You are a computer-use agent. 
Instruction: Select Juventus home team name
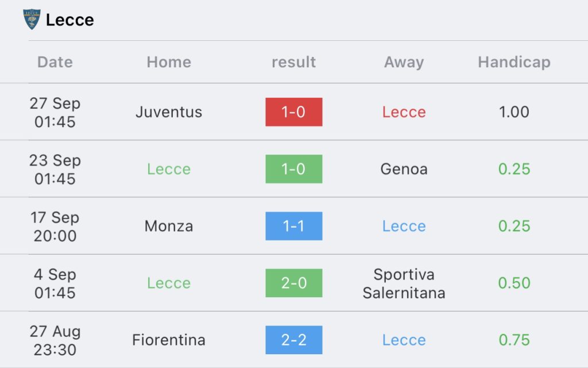pyautogui.click(x=169, y=112)
